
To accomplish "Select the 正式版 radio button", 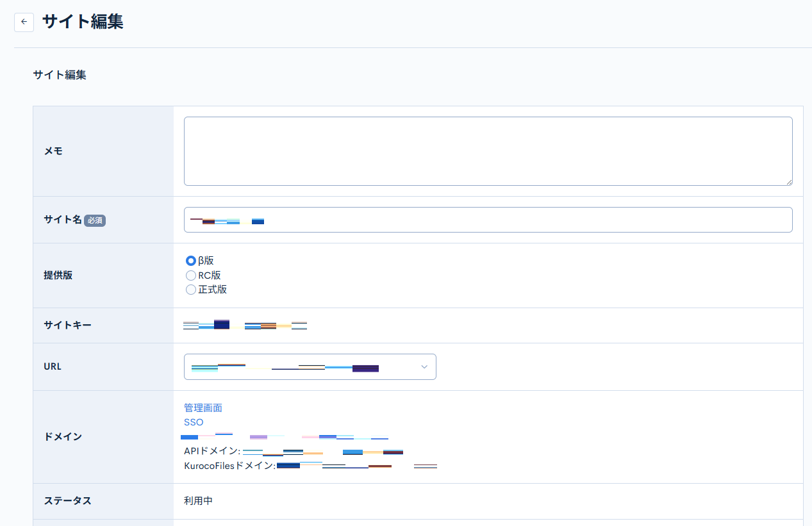I will [191, 289].
